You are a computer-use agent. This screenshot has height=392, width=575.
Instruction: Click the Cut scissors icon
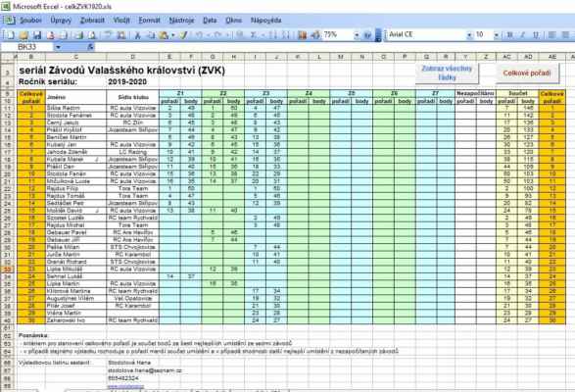[x=137, y=35]
